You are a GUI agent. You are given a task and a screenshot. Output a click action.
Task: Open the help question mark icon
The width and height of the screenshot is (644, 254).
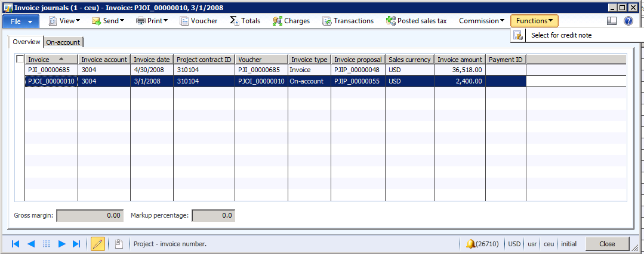(628, 21)
